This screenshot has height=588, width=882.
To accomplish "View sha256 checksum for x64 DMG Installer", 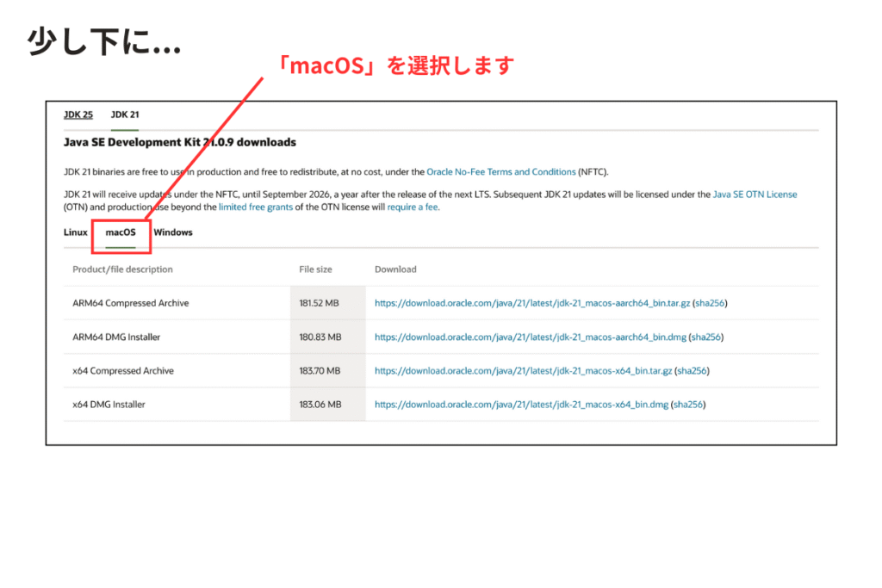I will tap(687, 405).
